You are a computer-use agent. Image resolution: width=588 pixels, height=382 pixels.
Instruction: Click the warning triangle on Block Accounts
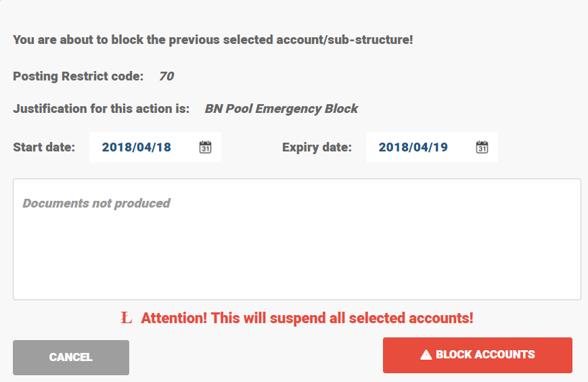click(426, 355)
